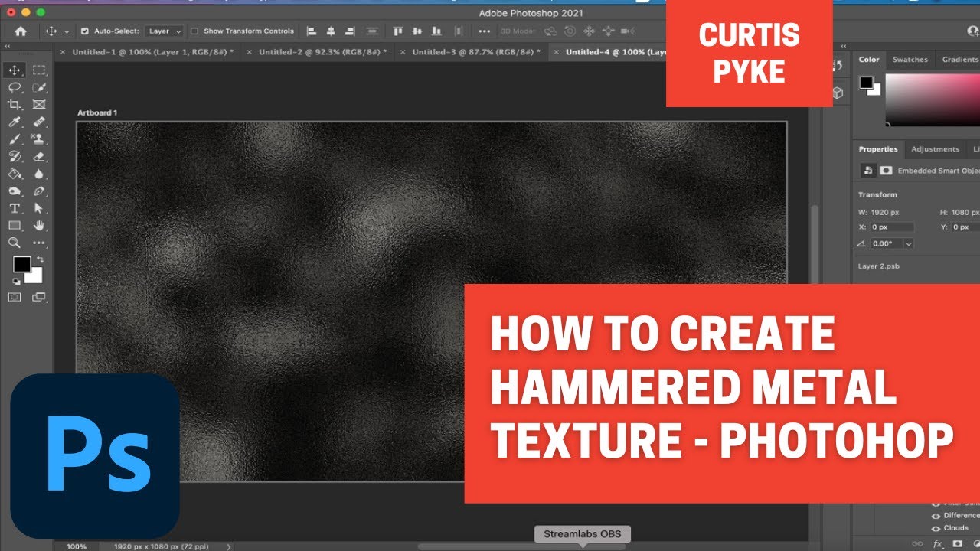Select the Zoom tool

14,242
